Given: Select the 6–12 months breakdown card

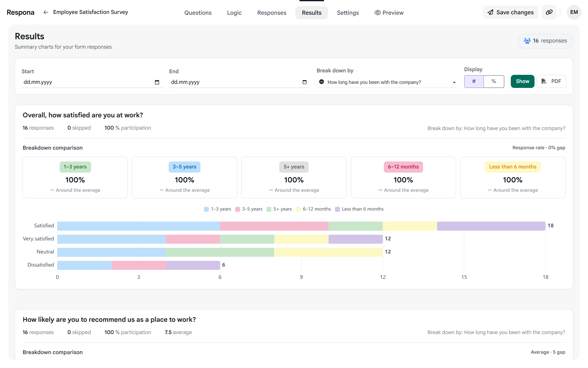Looking at the screenshot, I should [x=403, y=177].
